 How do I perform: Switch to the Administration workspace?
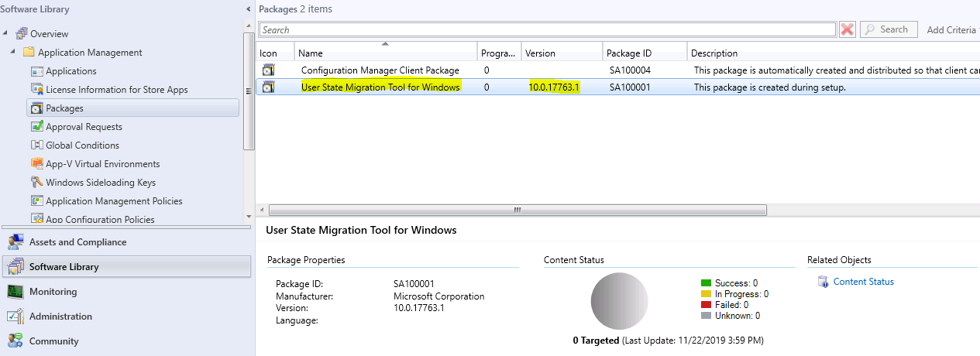(60, 317)
